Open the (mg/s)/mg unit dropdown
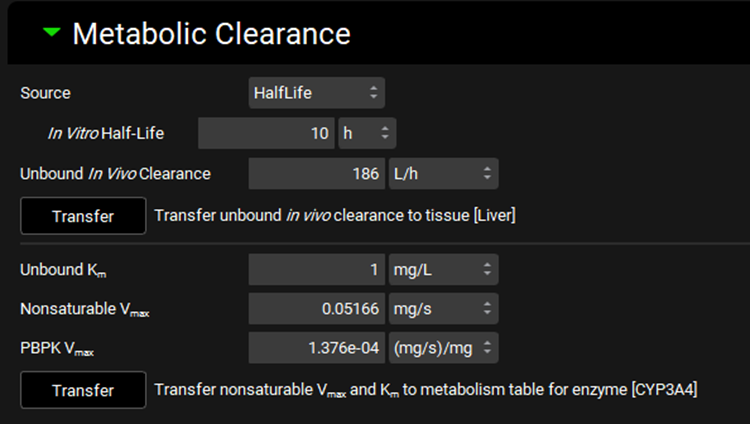Screen dimensions: 750x424 coord(442,348)
